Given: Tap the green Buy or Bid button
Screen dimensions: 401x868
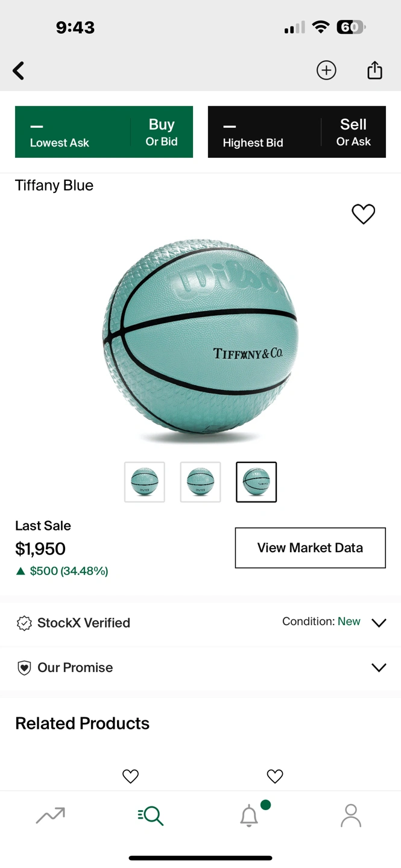Looking at the screenshot, I should (x=104, y=132).
